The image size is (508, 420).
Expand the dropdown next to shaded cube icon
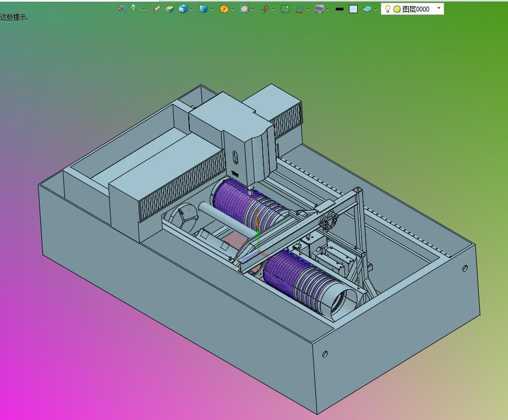coord(192,9)
